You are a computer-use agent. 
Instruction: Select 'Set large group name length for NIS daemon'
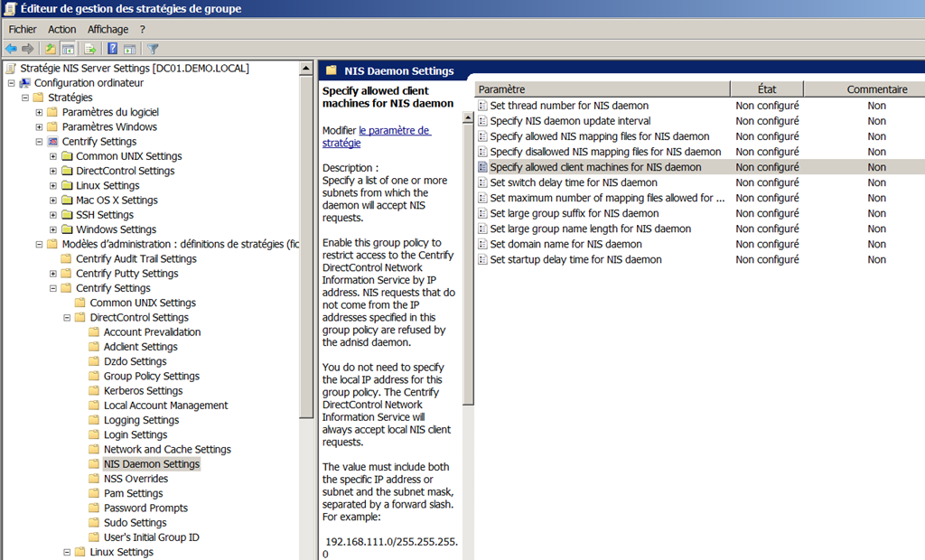click(x=591, y=229)
